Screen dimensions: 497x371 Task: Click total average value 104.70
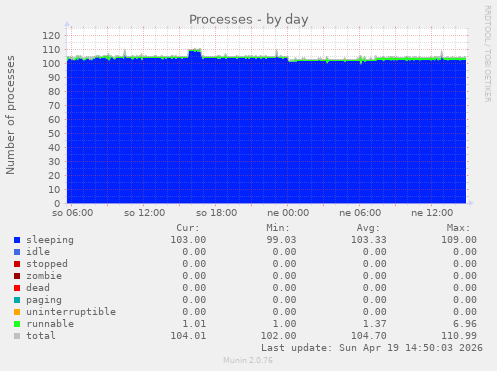click(369, 336)
